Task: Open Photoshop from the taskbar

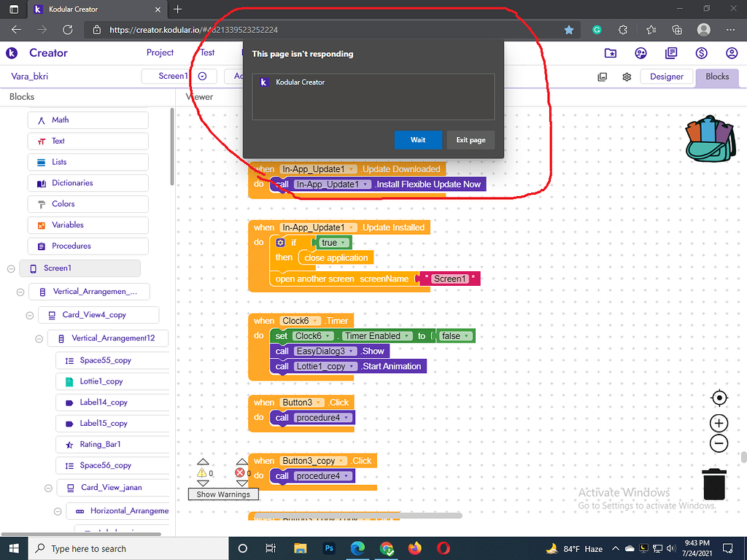Action: [x=329, y=548]
